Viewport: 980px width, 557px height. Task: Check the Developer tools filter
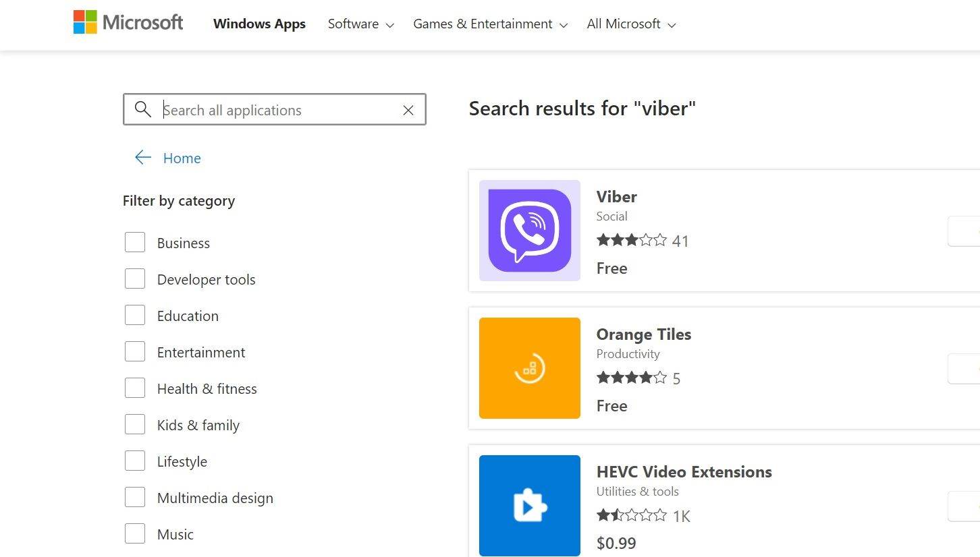point(135,278)
